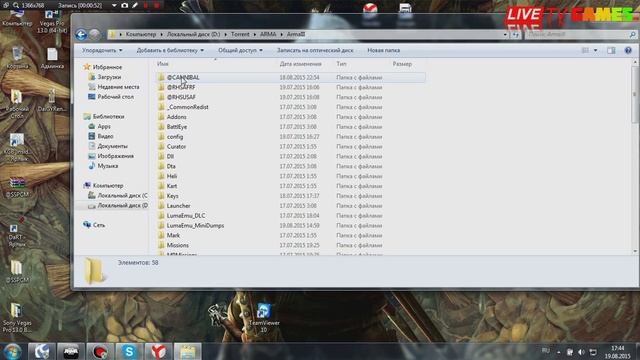Viewport: 640px width, 360px height.
Task: Open Yandex browser from the taskbar
Action: coord(158,351)
